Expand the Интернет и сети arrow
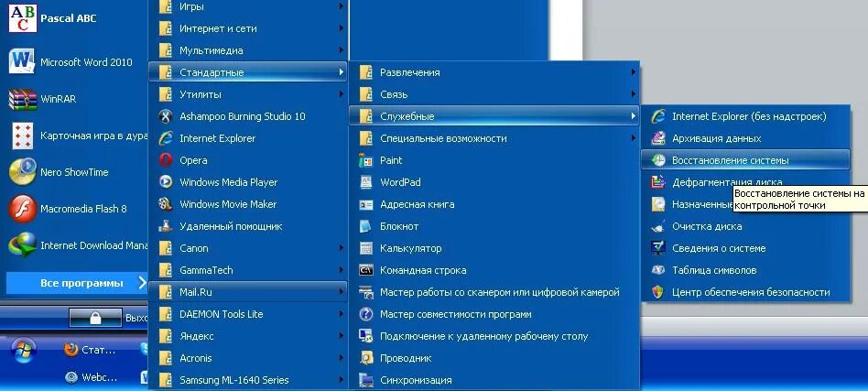Viewport: 868px width, 391px height. [x=341, y=28]
